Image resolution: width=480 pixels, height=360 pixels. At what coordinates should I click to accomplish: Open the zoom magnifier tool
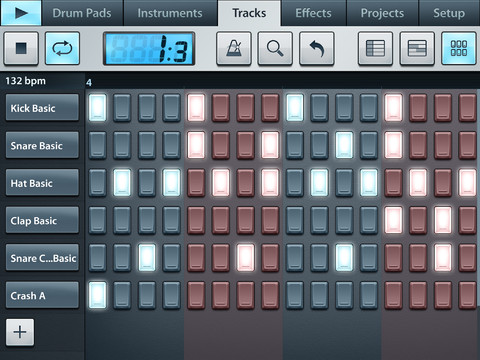point(275,48)
